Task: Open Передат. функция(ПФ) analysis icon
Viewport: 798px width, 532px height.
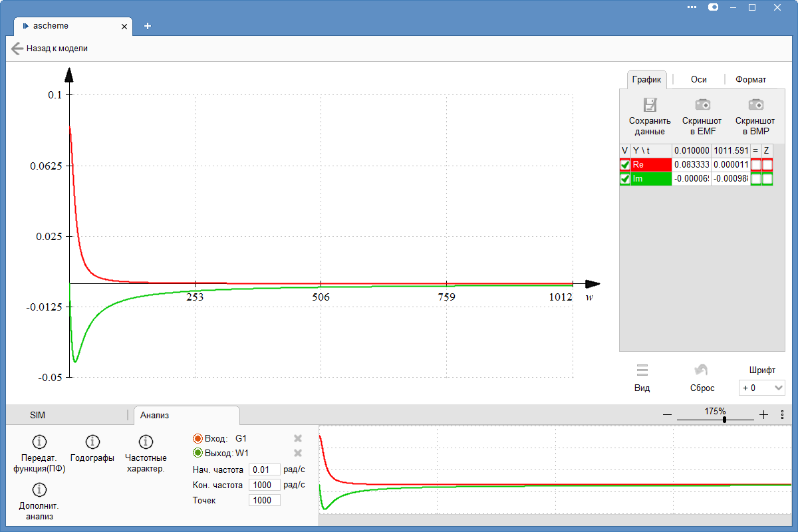Action: pos(39,442)
